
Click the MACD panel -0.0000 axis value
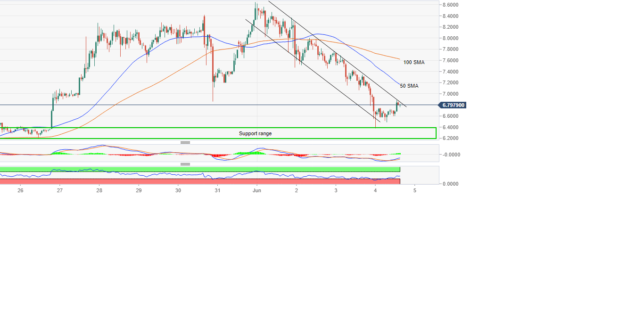(450, 155)
